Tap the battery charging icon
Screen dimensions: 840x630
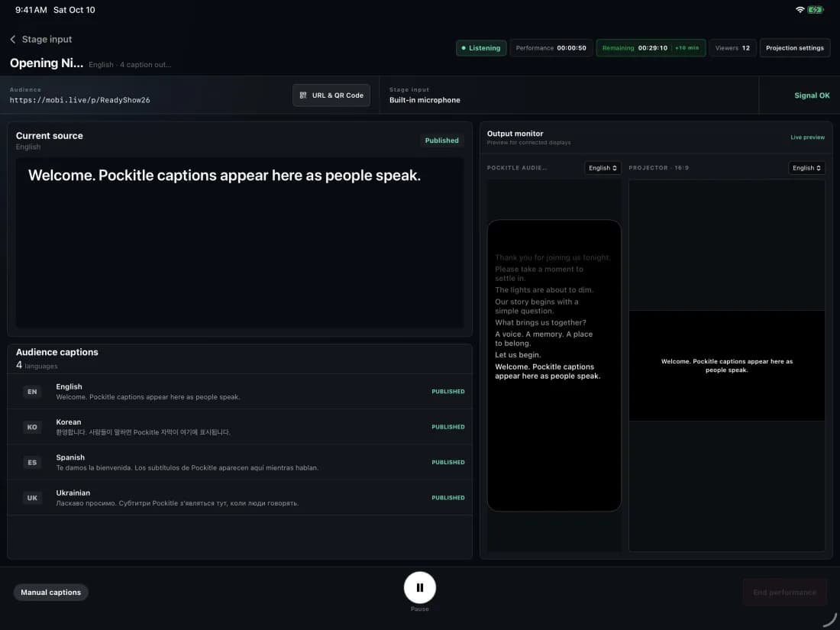point(816,10)
